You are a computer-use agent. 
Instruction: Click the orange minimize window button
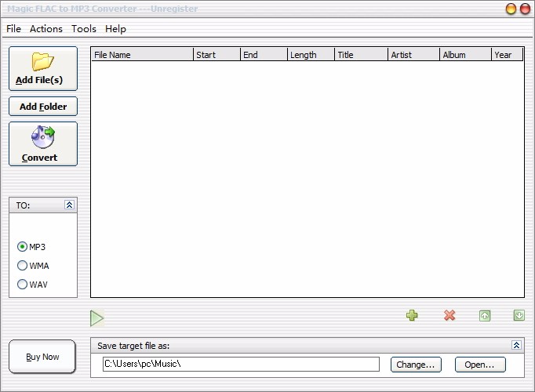511,9
